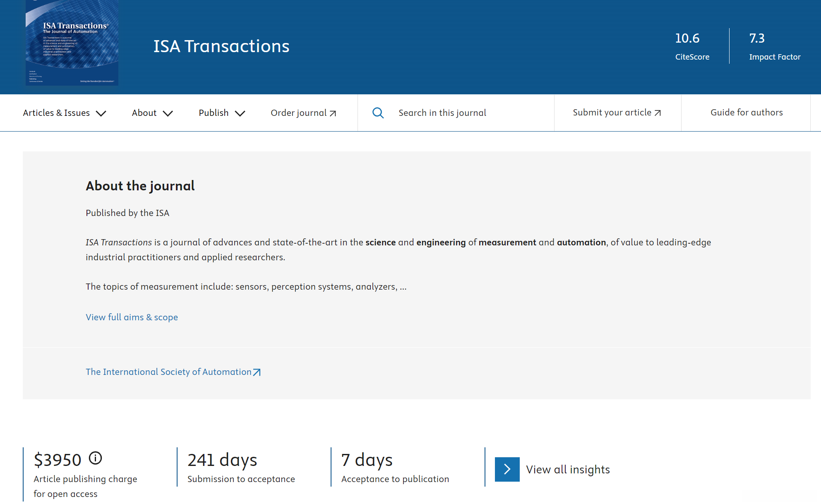The image size is (821, 504).
Task: Open the ISA Transactions journal cover thumbnail
Action: click(72, 43)
